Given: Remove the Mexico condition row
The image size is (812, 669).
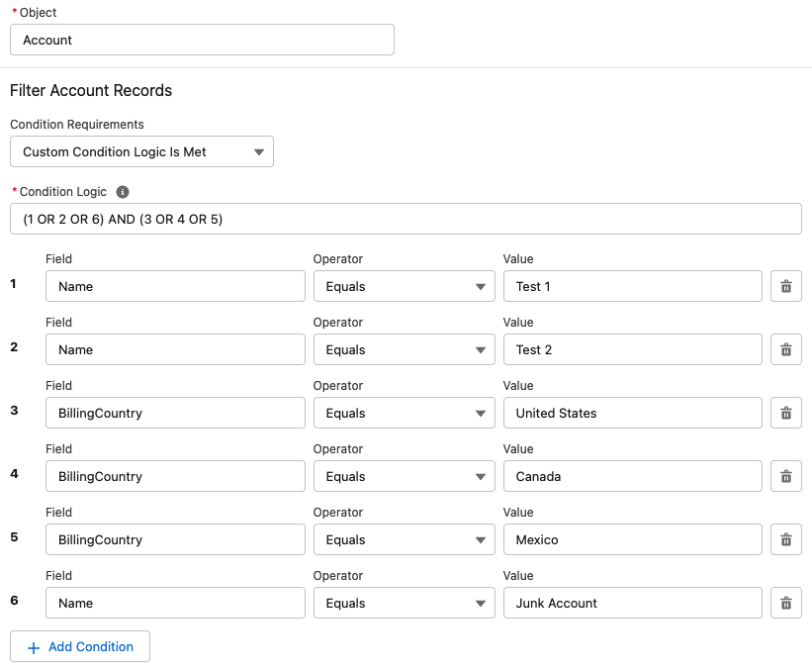Looking at the screenshot, I should coord(785,539).
